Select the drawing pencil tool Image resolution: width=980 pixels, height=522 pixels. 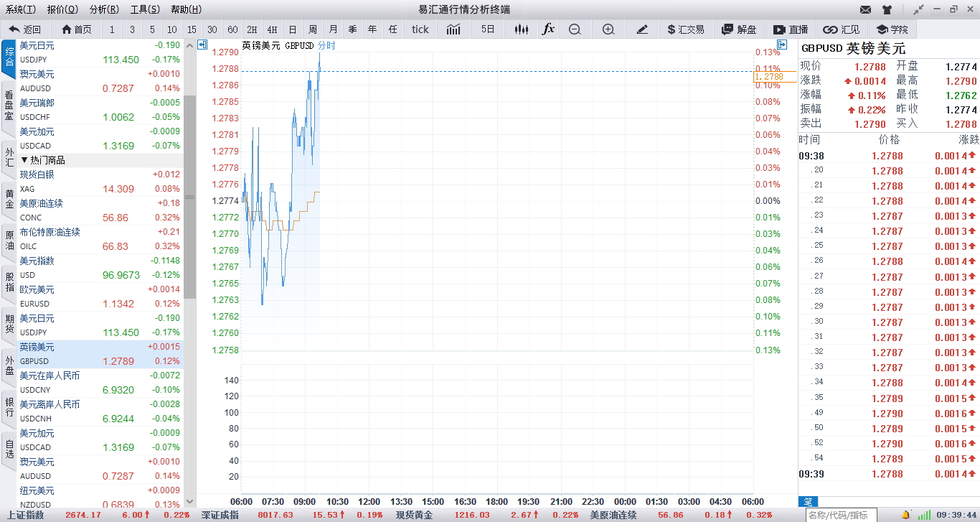point(642,29)
